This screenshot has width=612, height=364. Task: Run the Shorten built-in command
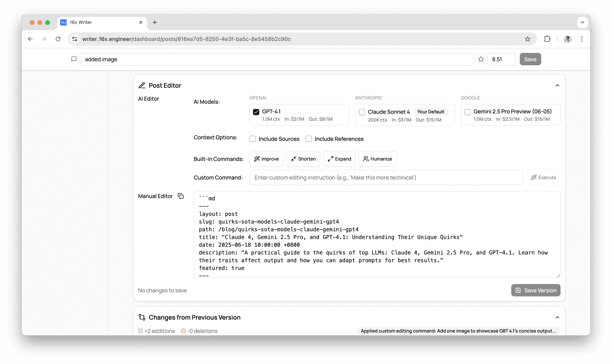click(303, 159)
